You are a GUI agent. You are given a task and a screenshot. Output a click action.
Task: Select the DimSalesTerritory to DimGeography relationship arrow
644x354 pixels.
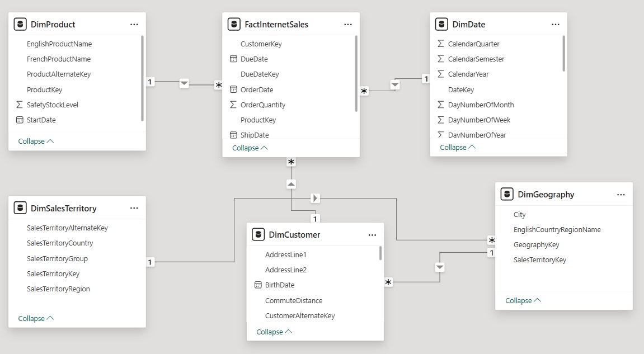pyautogui.click(x=315, y=199)
